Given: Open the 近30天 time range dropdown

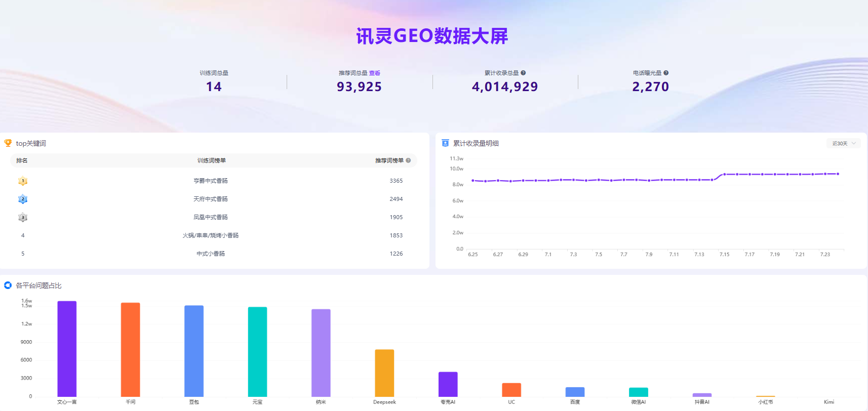Looking at the screenshot, I should click(843, 143).
